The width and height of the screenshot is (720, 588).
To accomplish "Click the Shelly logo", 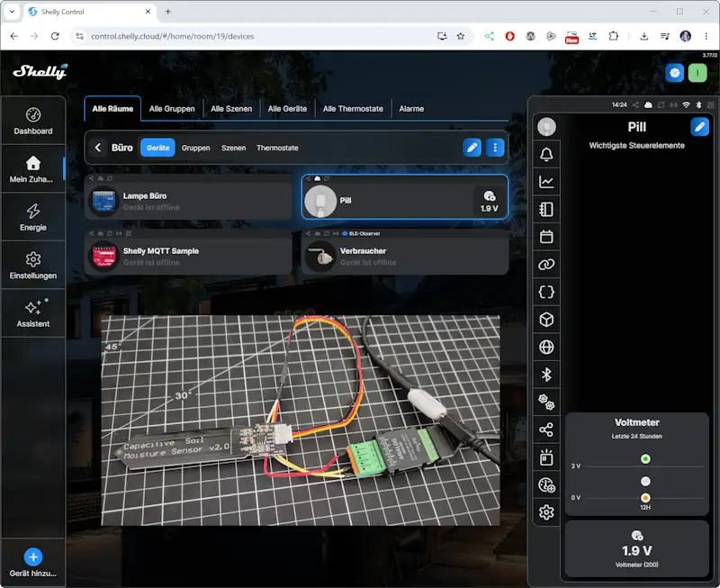I will tap(40, 72).
